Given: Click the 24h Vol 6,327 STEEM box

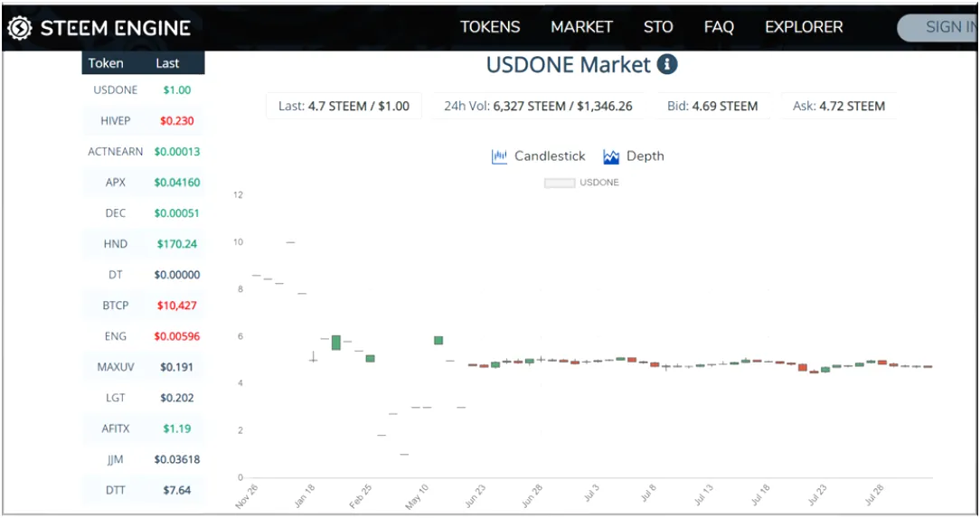Looking at the screenshot, I should pos(538,107).
